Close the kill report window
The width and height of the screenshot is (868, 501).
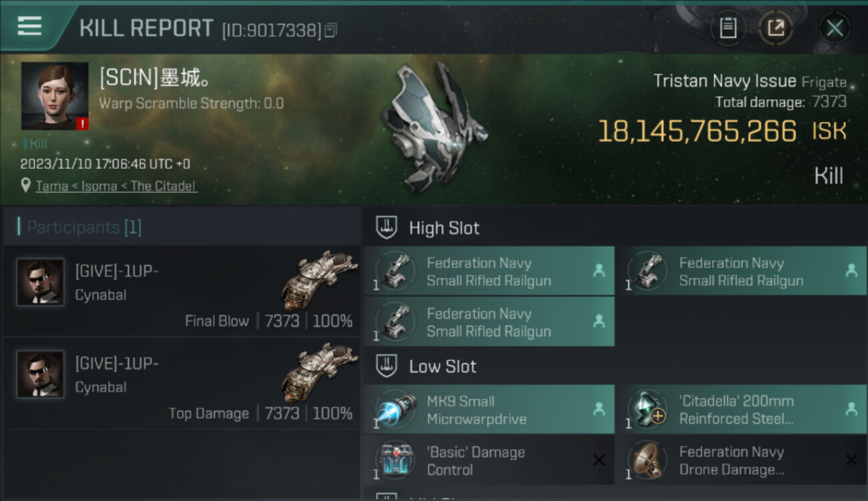point(834,28)
